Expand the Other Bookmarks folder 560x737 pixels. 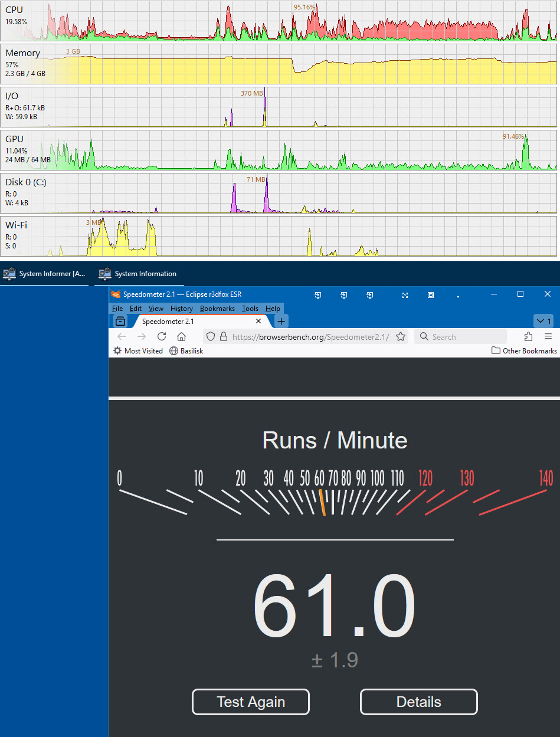(524, 351)
